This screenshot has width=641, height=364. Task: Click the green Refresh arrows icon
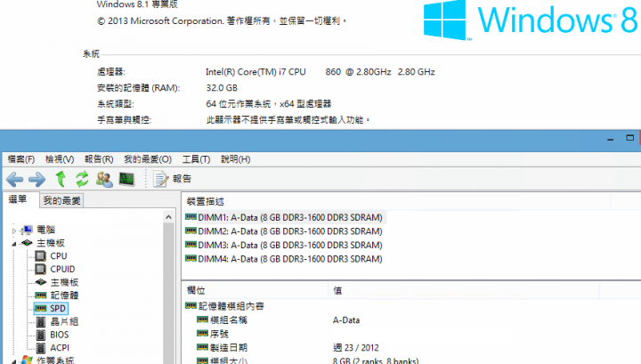click(82, 179)
